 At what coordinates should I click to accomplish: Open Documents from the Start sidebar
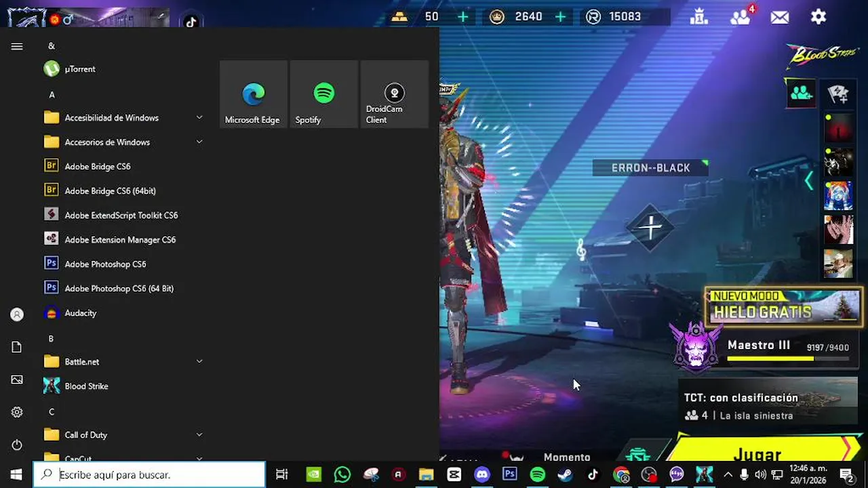click(17, 347)
